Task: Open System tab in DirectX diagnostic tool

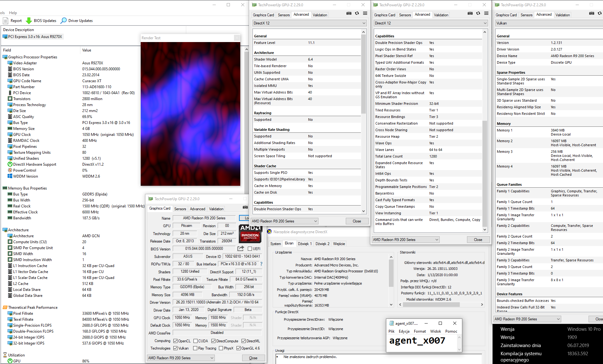Action: point(275,244)
